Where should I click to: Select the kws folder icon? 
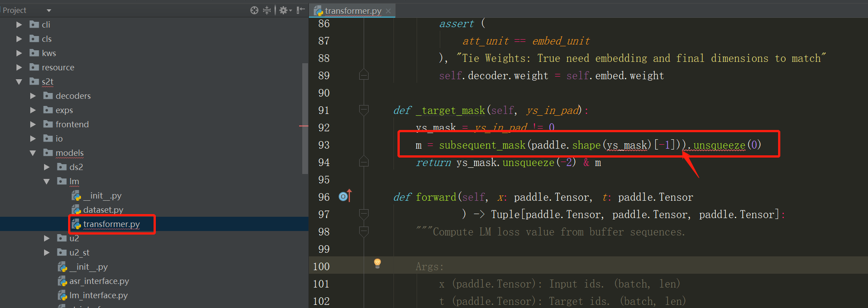point(34,53)
